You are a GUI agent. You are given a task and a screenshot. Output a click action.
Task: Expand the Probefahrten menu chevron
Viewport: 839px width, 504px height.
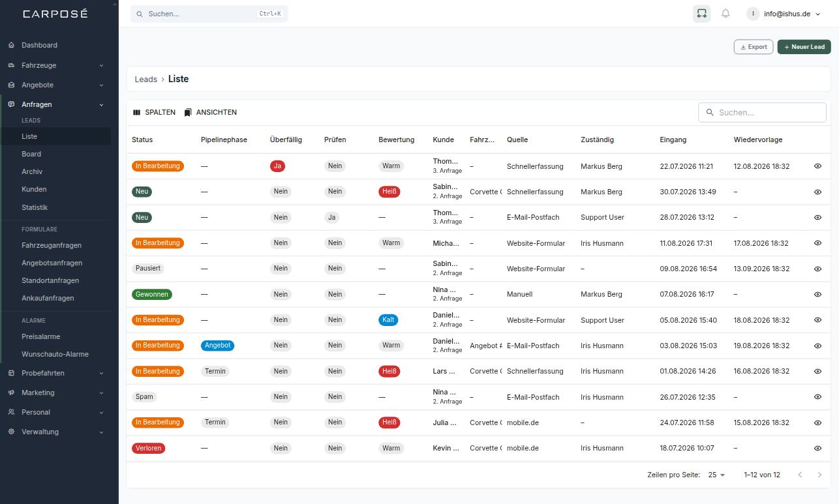click(101, 373)
